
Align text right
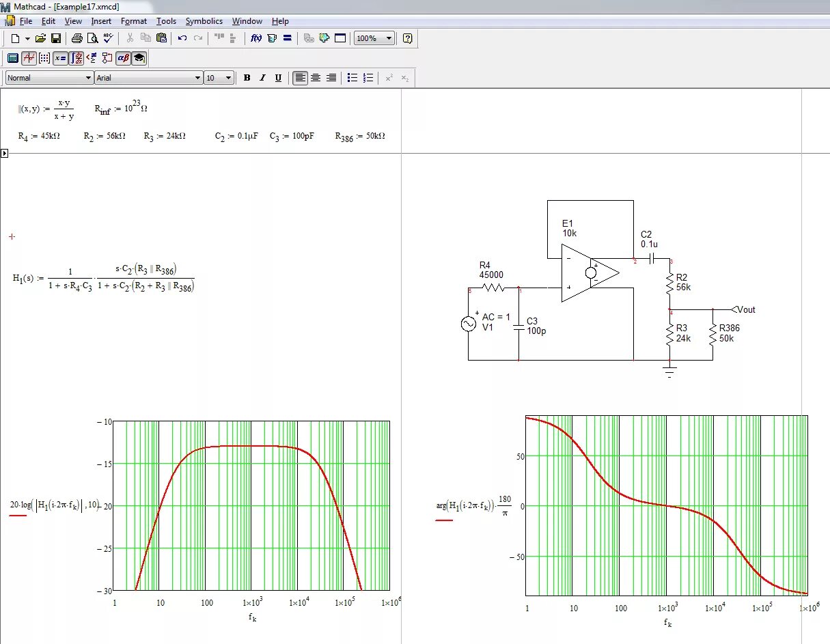click(331, 78)
